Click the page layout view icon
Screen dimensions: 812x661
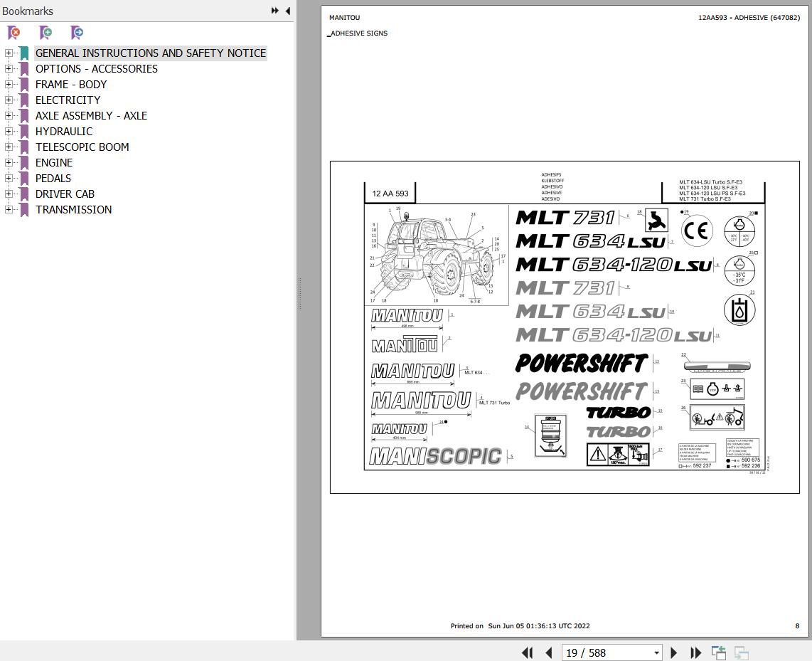click(x=718, y=652)
